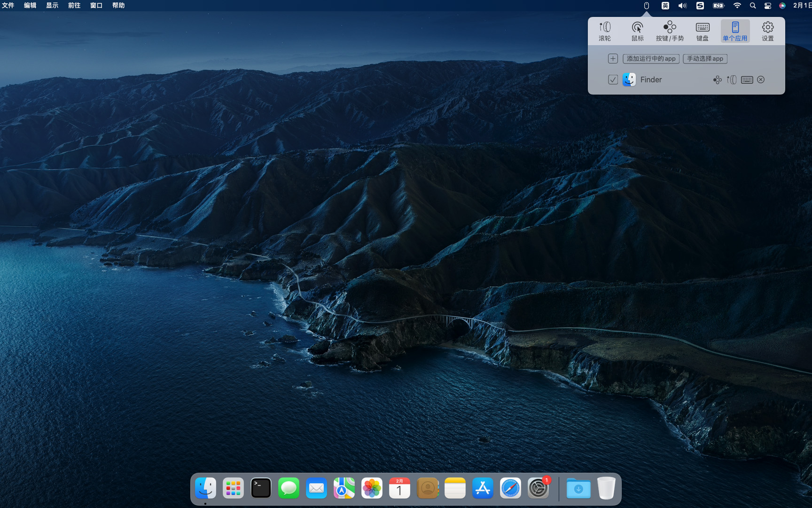The height and width of the screenshot is (508, 812).
Task: Launch Terminal from the Dock
Action: (261, 488)
